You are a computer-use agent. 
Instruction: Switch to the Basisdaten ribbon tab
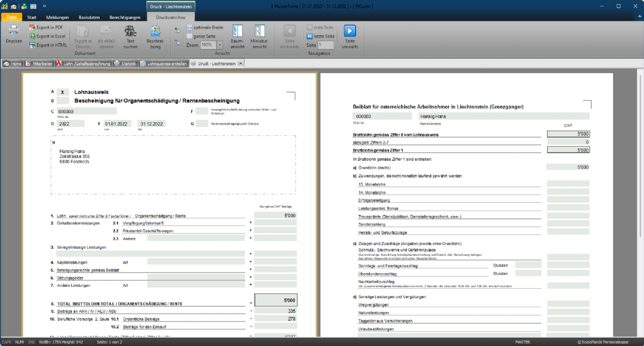(x=88, y=17)
